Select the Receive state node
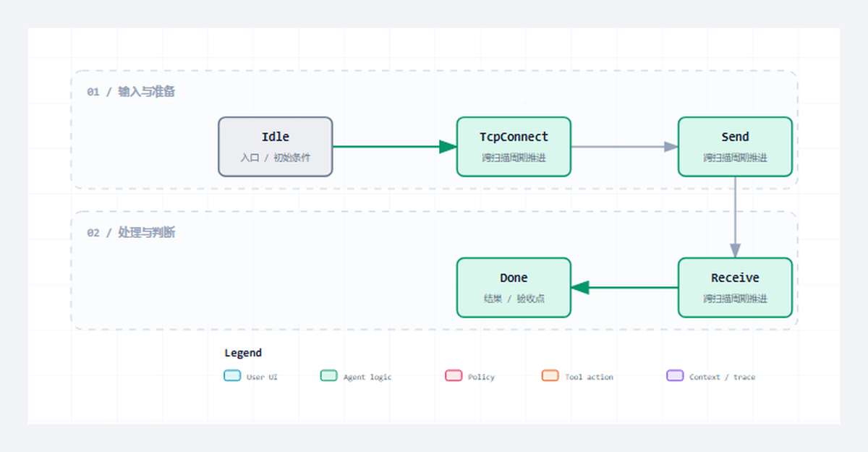 pyautogui.click(x=735, y=288)
